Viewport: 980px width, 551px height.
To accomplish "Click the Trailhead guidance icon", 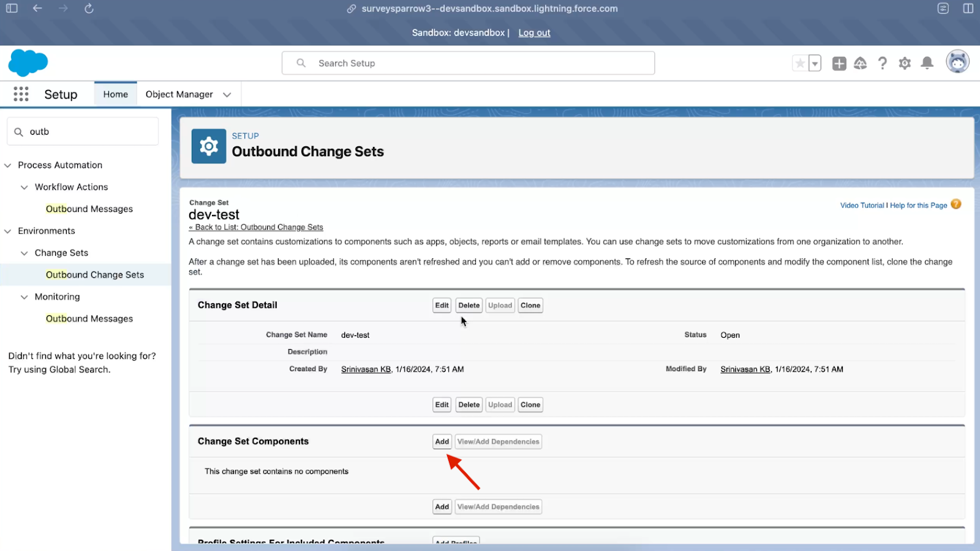I will (861, 63).
